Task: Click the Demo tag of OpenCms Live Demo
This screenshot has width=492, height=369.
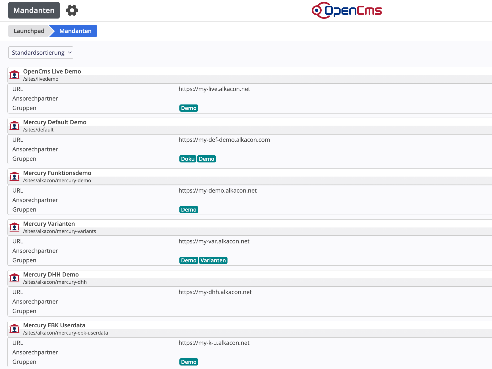Action: point(188,108)
